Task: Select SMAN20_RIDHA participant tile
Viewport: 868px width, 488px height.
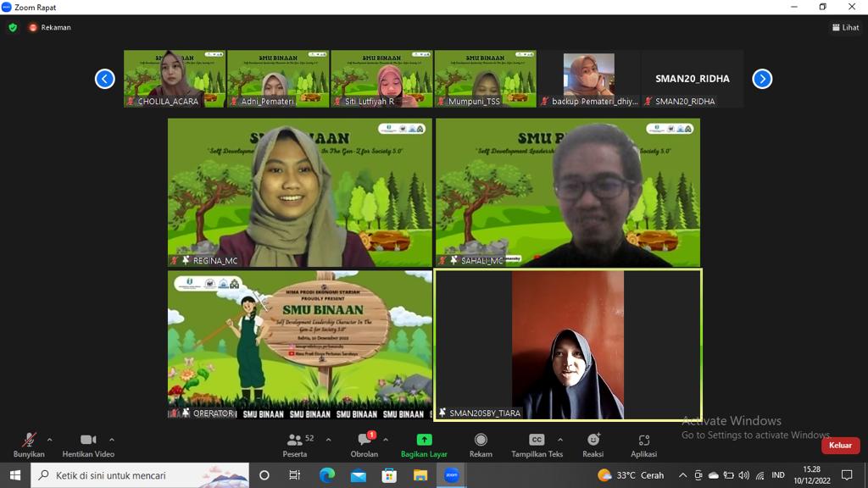Action: (693, 79)
